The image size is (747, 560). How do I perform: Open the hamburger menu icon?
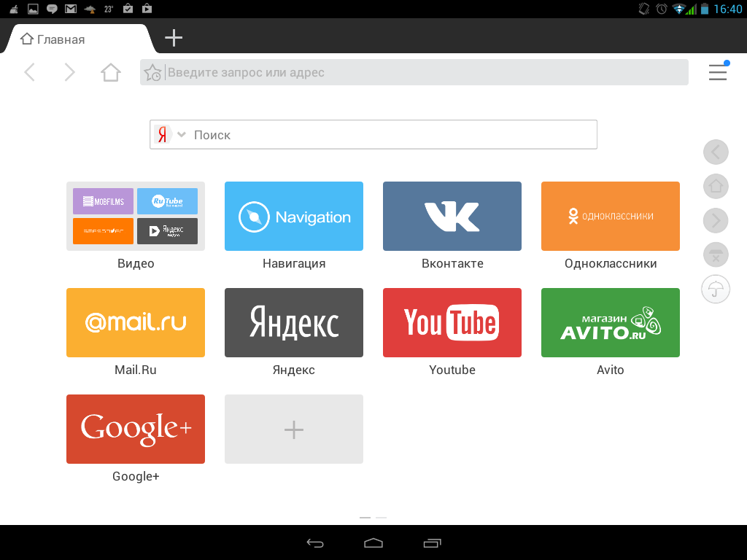(x=717, y=72)
